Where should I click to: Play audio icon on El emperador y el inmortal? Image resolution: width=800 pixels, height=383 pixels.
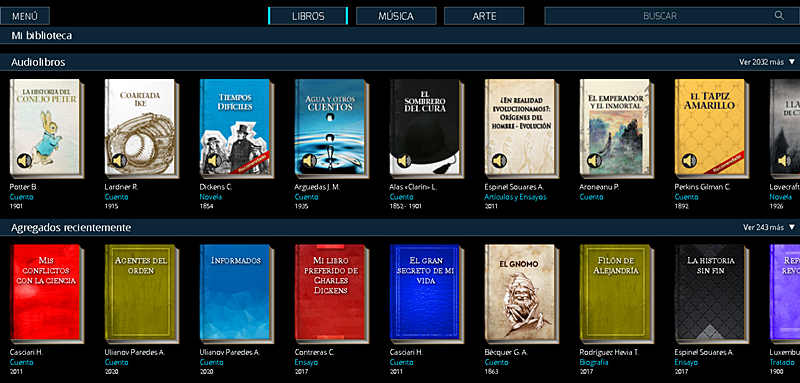(x=594, y=161)
